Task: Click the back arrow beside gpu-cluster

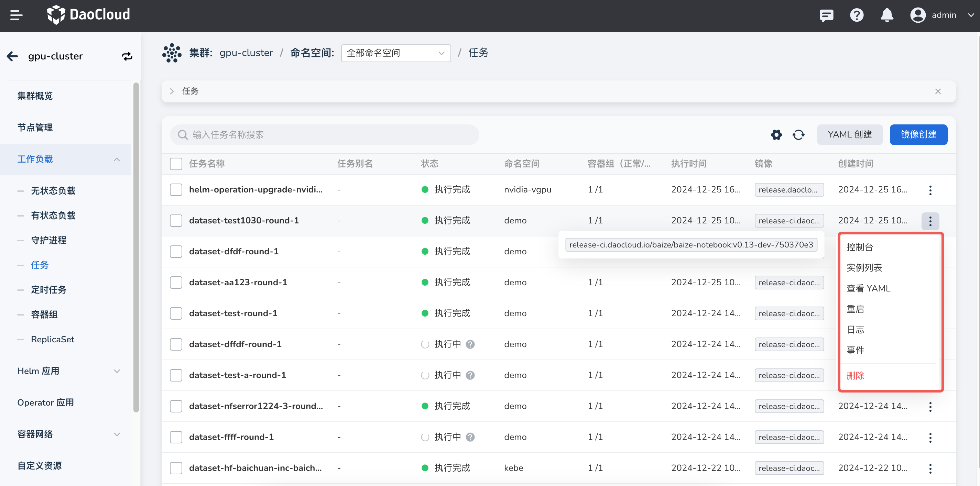Action: point(13,56)
